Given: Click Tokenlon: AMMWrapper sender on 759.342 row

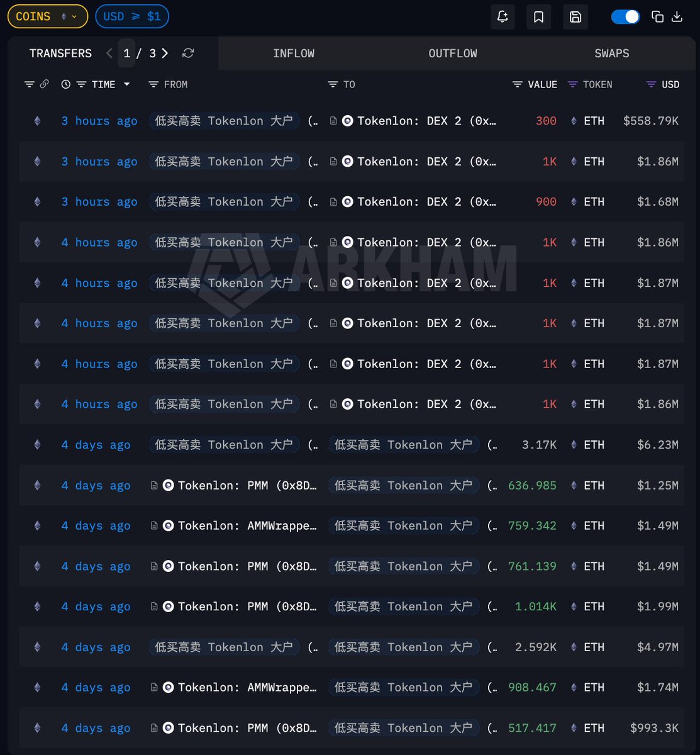Looking at the screenshot, I should tap(248, 526).
